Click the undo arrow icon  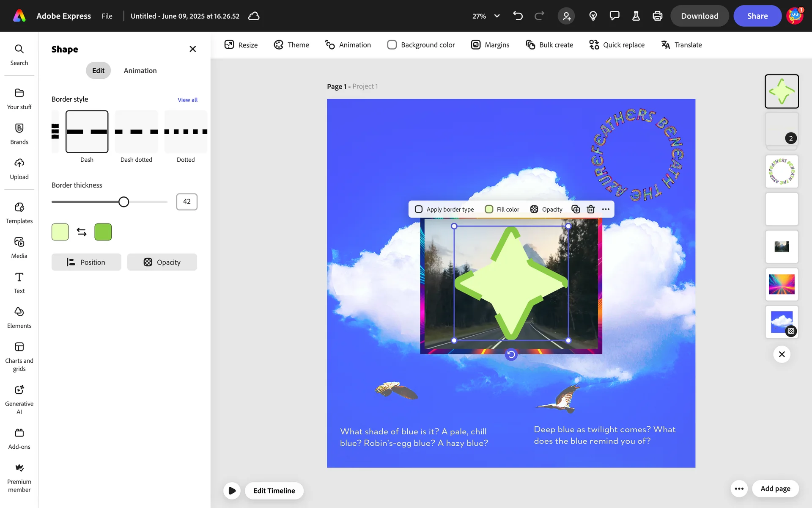(518, 16)
